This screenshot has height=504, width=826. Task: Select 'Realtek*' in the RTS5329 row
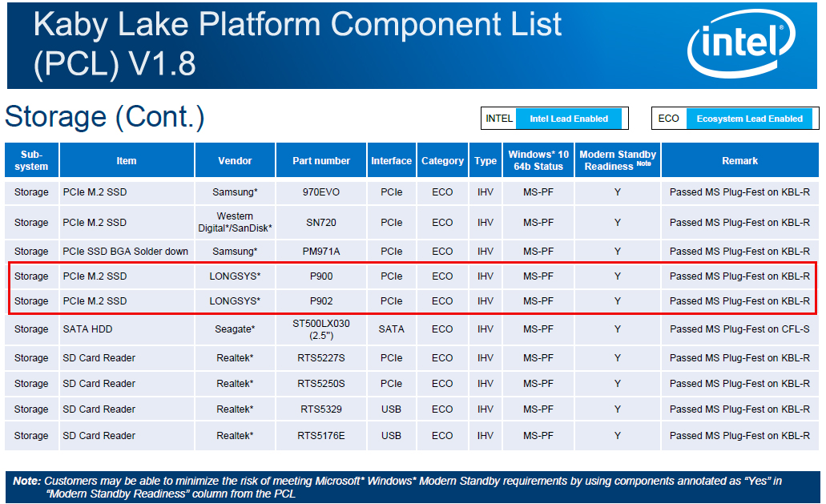(235, 409)
